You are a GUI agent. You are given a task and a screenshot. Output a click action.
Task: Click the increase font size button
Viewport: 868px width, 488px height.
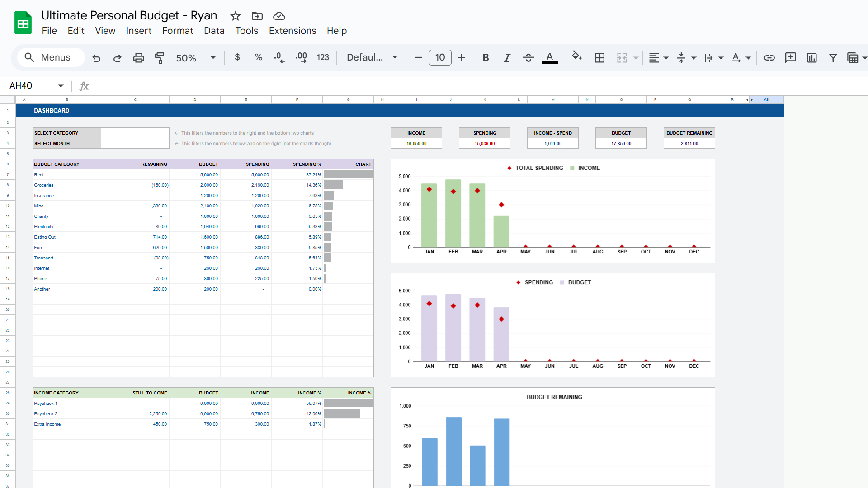[x=461, y=58]
